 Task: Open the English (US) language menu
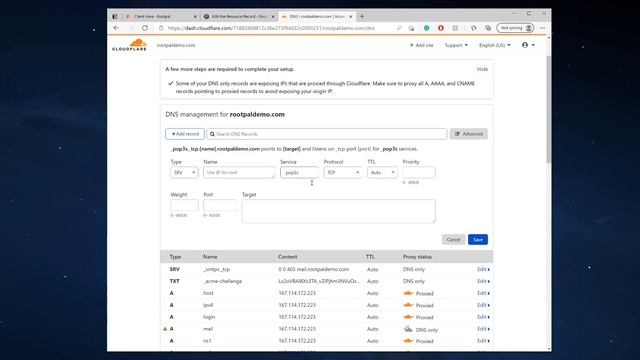coord(494,45)
